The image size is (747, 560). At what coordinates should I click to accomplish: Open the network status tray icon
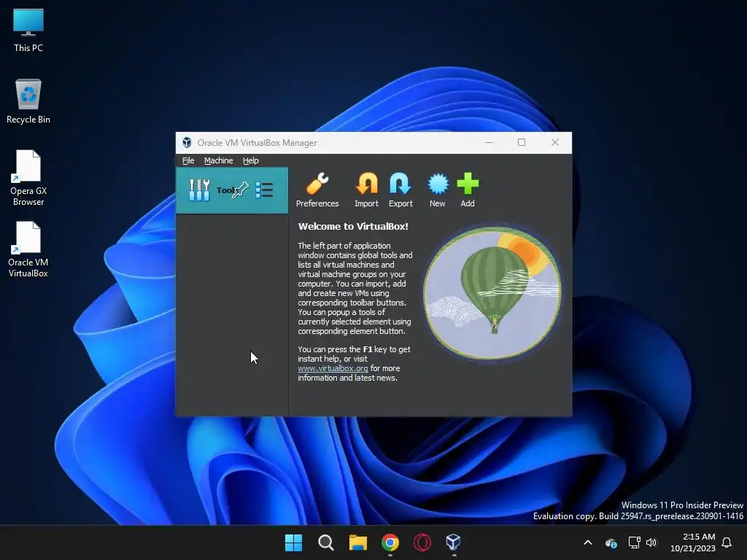634,542
